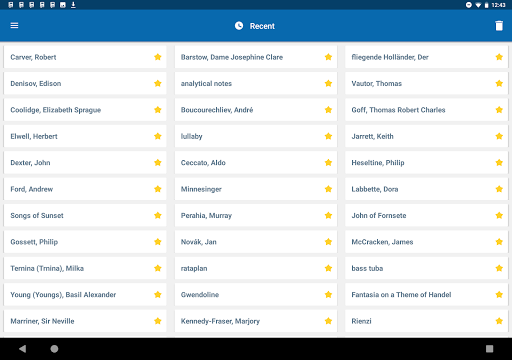
Task: Tap the trash icon to clear recents
Action: click(499, 26)
